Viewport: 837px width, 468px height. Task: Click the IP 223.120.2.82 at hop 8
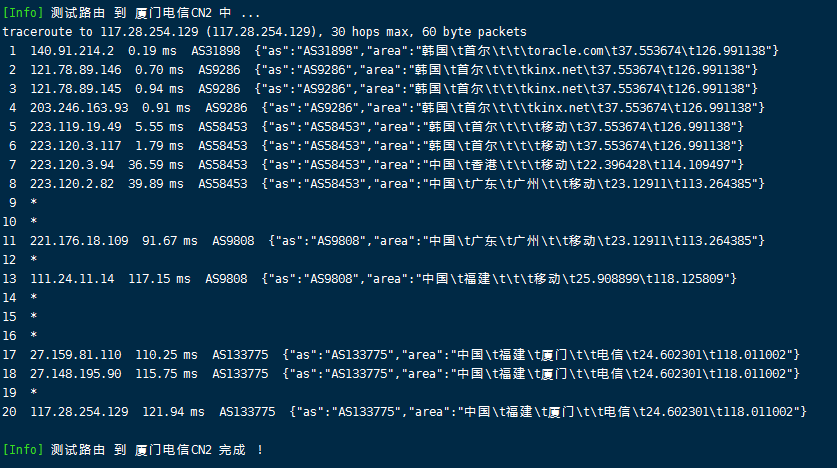[72, 184]
